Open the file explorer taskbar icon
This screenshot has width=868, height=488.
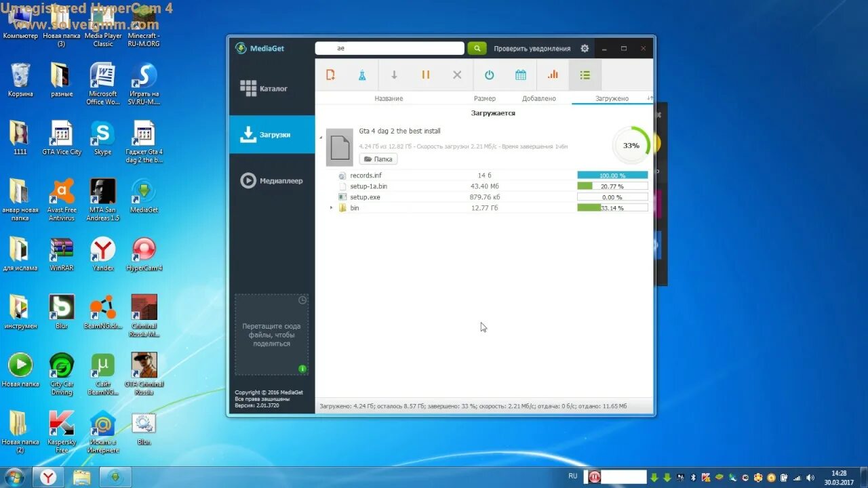click(81, 477)
